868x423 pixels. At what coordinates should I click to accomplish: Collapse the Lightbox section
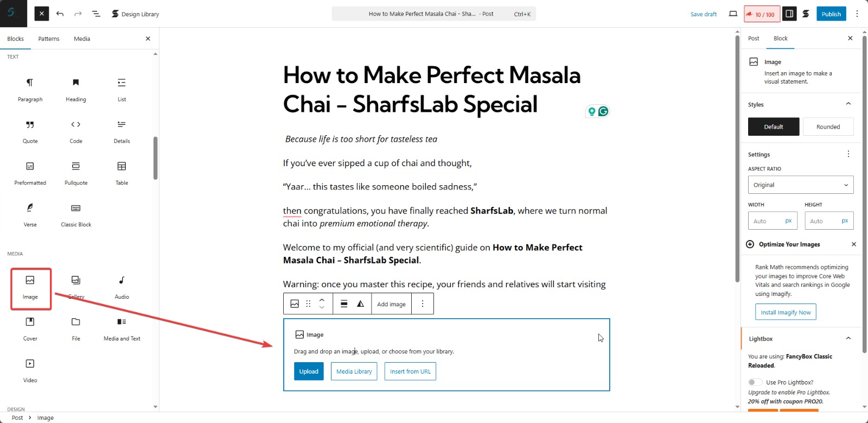tap(848, 338)
